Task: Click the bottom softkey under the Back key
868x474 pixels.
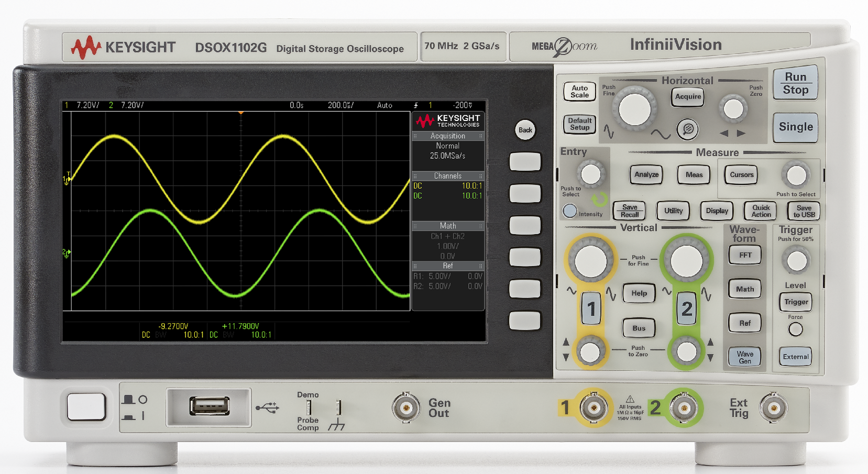Action: [525, 321]
